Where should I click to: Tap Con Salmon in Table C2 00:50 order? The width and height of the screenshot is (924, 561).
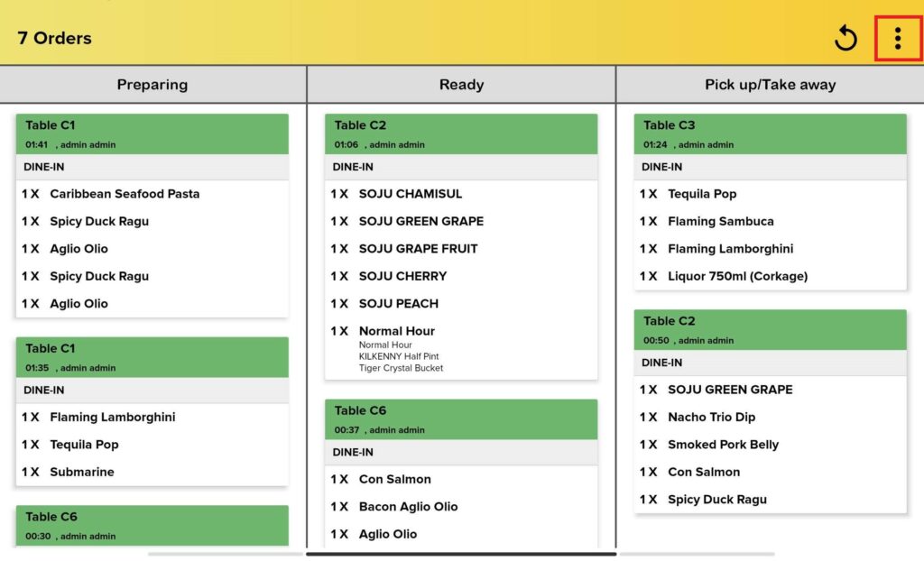[x=704, y=472]
